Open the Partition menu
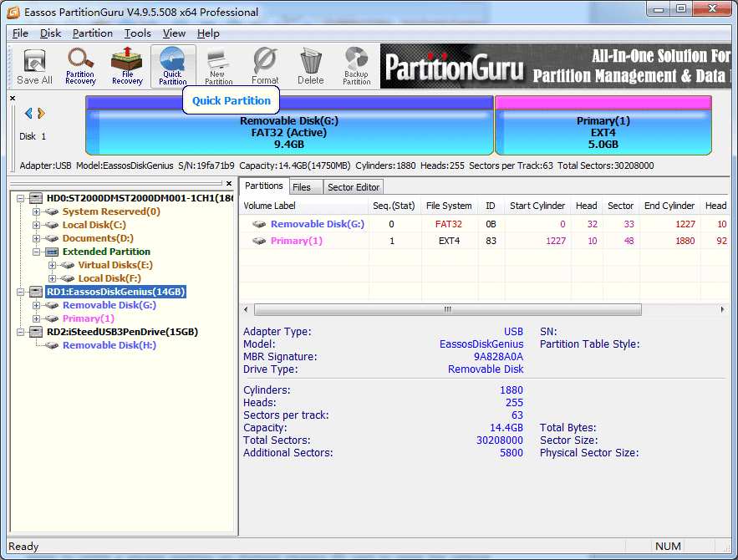The width and height of the screenshot is (738, 560). pos(92,33)
